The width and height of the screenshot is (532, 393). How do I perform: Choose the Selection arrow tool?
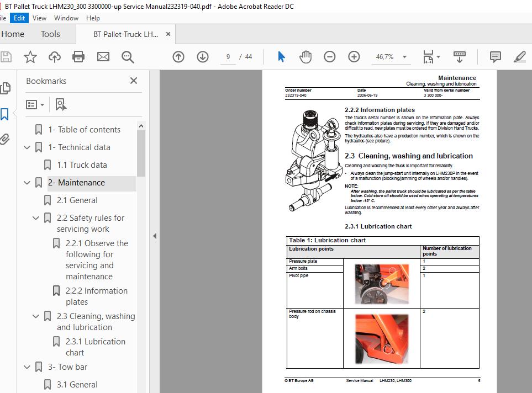(281, 57)
